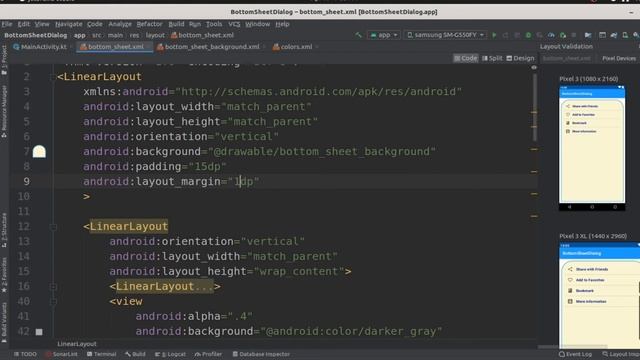Switch editor to Split view
640x360 pixels.
[x=492, y=58]
